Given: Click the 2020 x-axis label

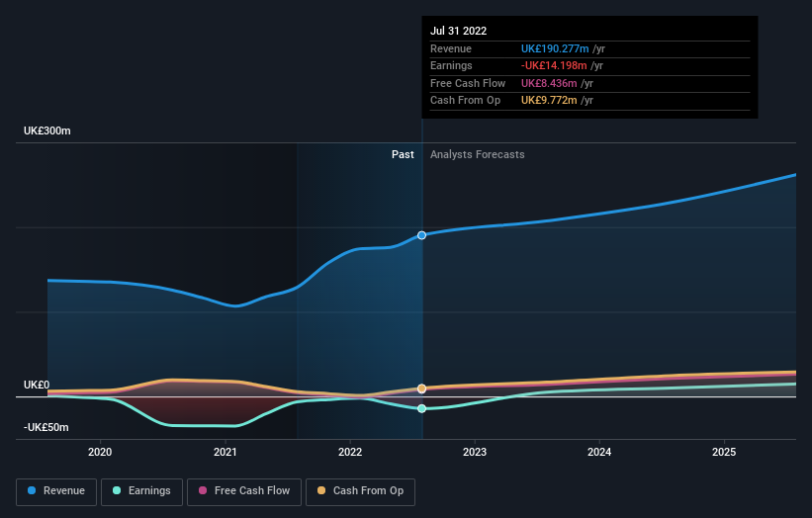Looking at the screenshot, I should (x=100, y=453).
